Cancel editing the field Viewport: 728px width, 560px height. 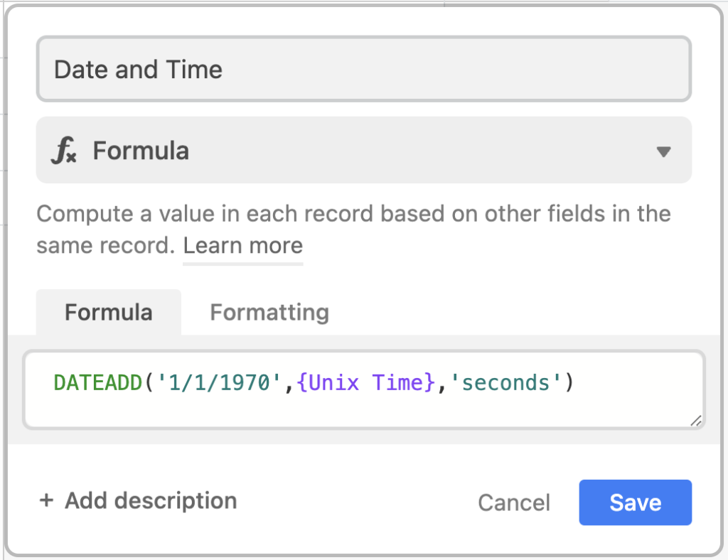coord(514,502)
